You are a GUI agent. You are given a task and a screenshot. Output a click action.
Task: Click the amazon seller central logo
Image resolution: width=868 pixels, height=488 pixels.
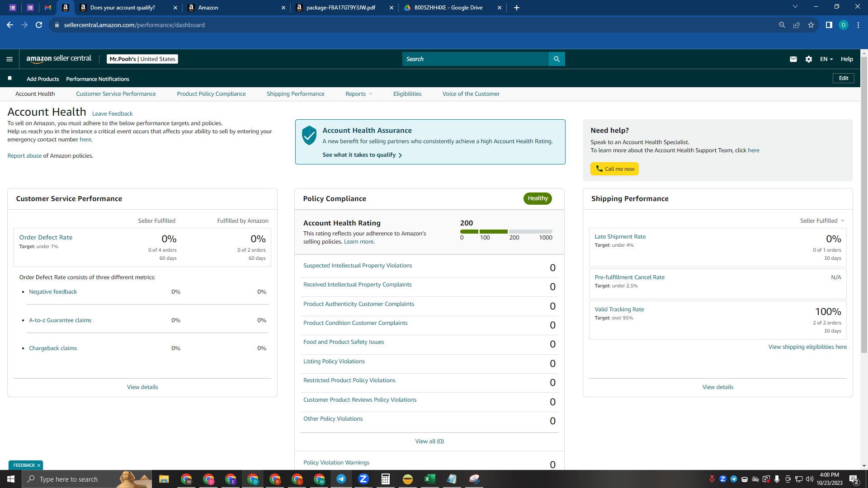pyautogui.click(x=59, y=59)
